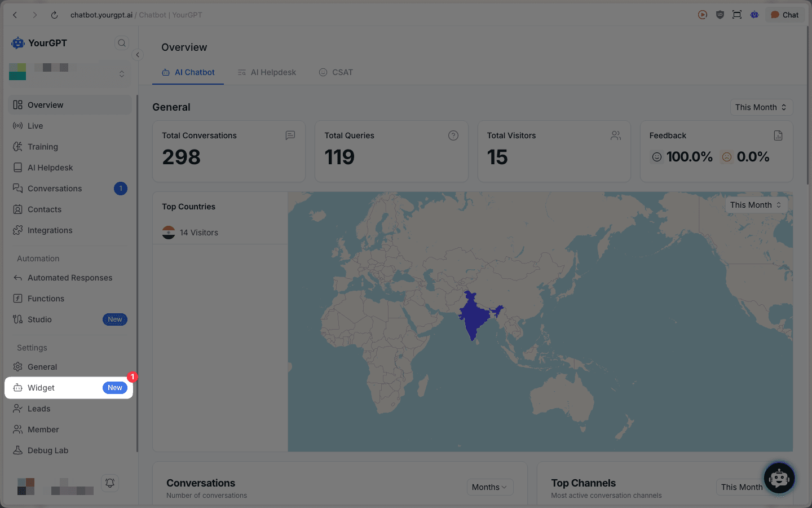Switch to the AI Helpdesk tab

pos(267,72)
